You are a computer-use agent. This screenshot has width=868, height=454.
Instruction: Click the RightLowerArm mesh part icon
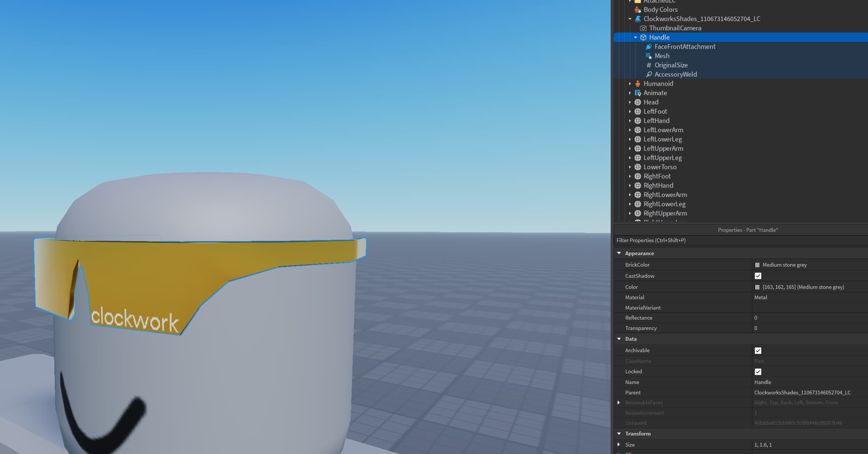tap(637, 195)
